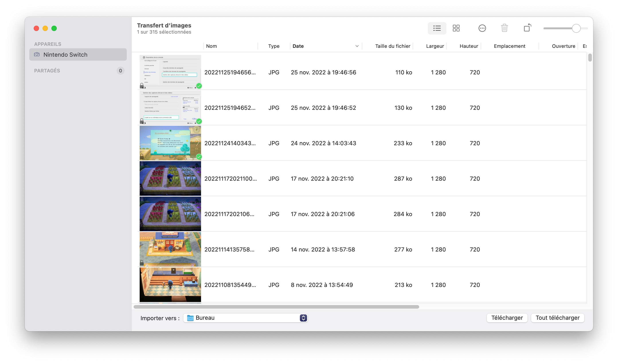
Task: Click the green checkmark on 19:46:56 thumbnail
Action: coord(199,86)
